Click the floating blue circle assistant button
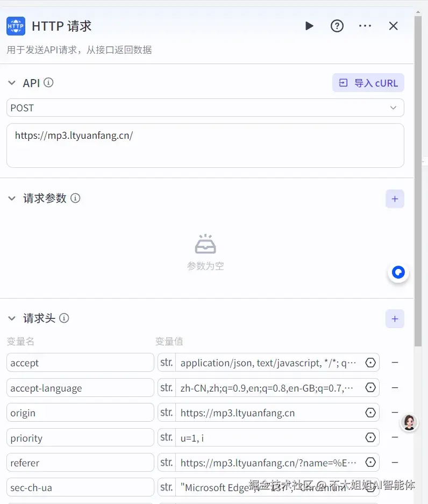The image size is (428, 504). (x=398, y=273)
